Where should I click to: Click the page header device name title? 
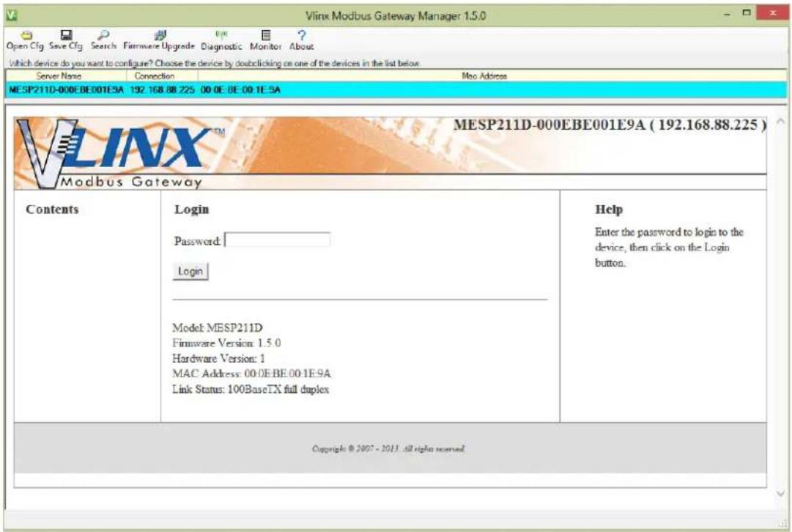[610, 125]
